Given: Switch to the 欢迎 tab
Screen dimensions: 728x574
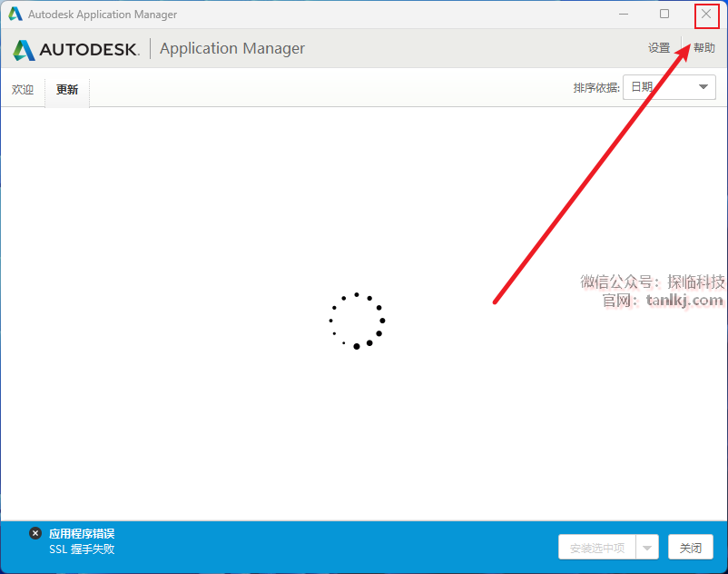Looking at the screenshot, I should (23, 89).
